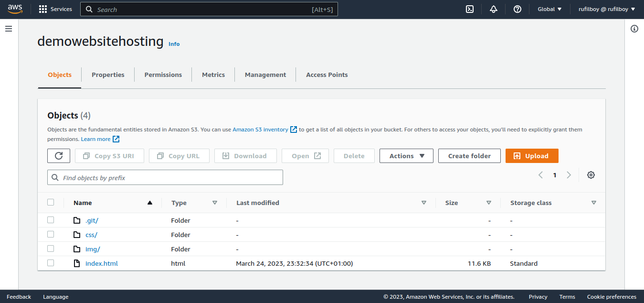
Task: Open the img/ folder link
Action: click(x=93, y=249)
